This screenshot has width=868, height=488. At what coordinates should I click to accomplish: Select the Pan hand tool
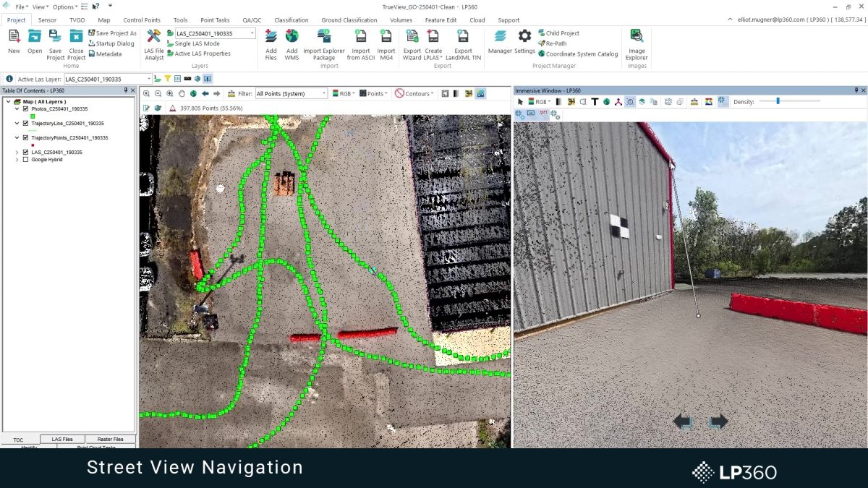(x=182, y=93)
